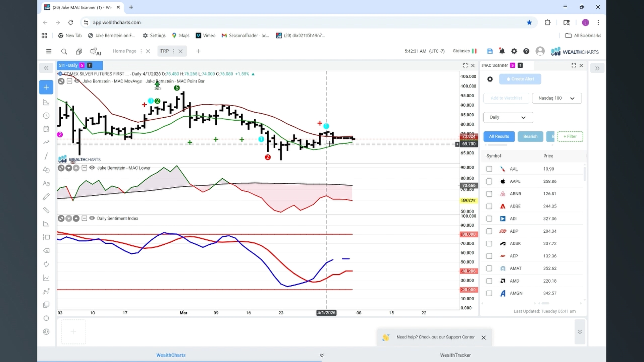644x362 pixels.
Task: Click the Bearish filter button
Action: (530, 136)
